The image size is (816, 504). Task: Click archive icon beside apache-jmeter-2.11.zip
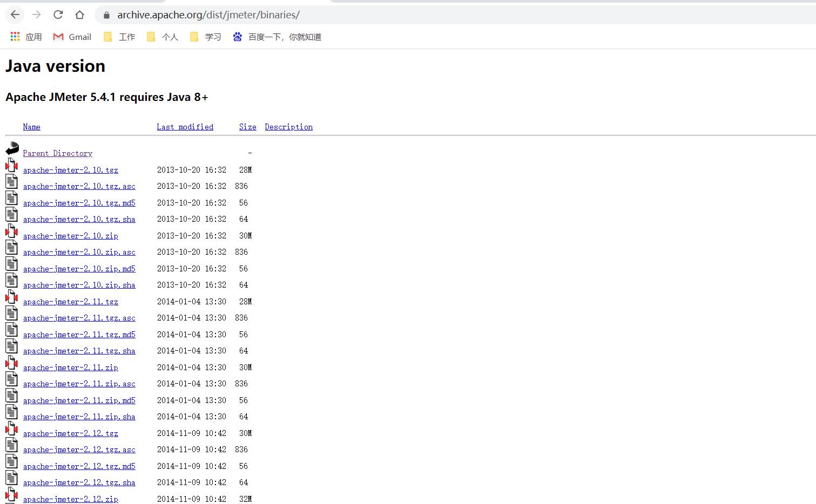[11, 363]
